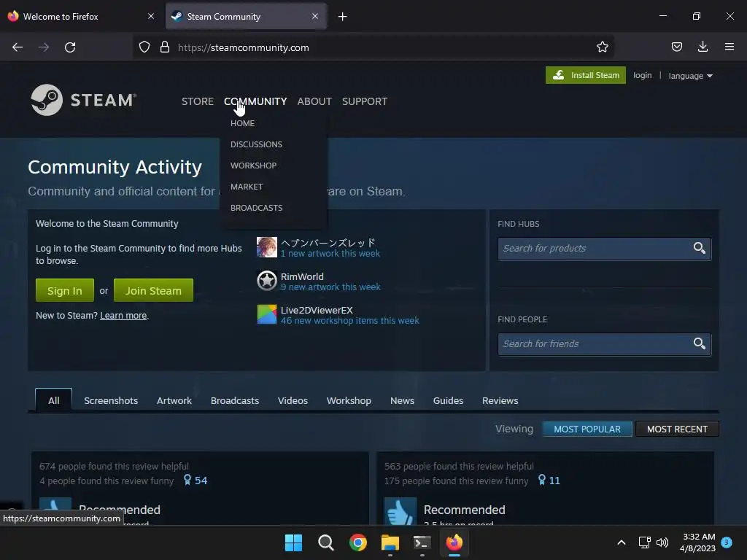The width and height of the screenshot is (747, 560).
Task: Click the Firefox icon on the taskbar
Action: (x=454, y=542)
